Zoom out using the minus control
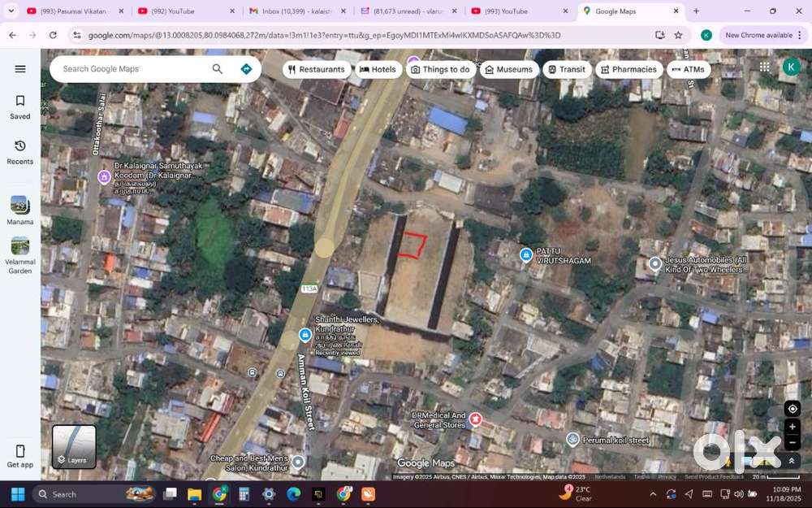This screenshot has height=508, width=812. (x=793, y=443)
